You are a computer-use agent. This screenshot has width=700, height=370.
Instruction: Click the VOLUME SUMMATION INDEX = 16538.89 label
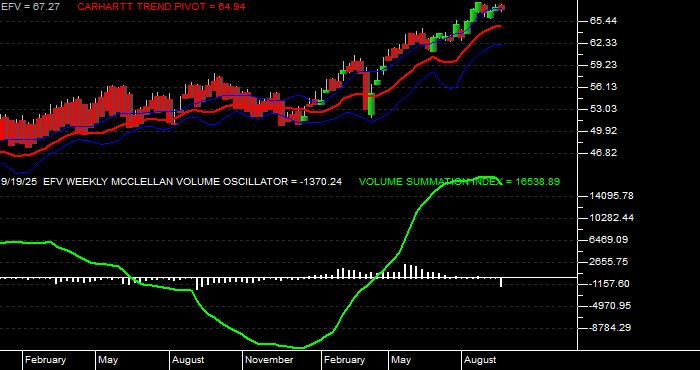point(459,182)
